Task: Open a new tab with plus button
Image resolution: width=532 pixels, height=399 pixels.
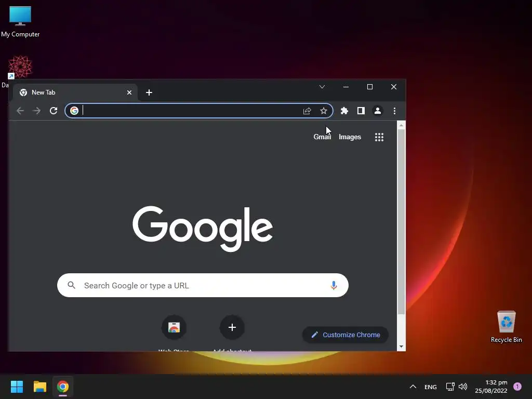Action: [x=149, y=92]
